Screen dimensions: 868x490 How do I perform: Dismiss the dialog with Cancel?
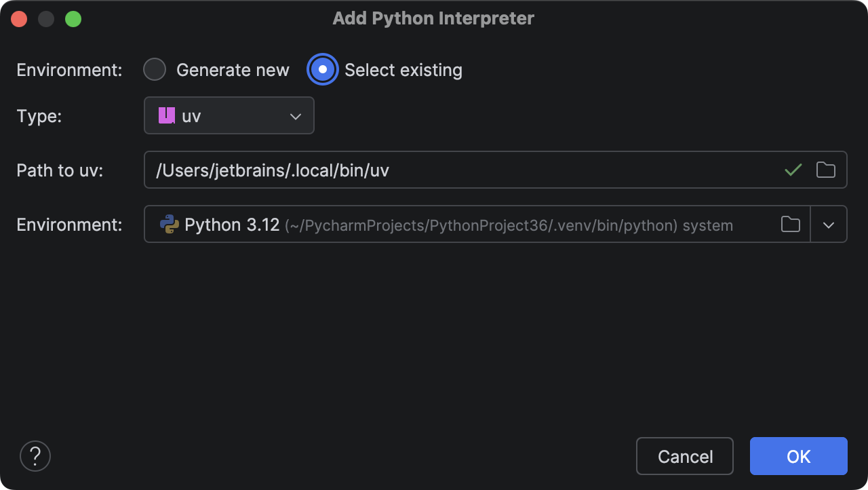pyautogui.click(x=684, y=456)
